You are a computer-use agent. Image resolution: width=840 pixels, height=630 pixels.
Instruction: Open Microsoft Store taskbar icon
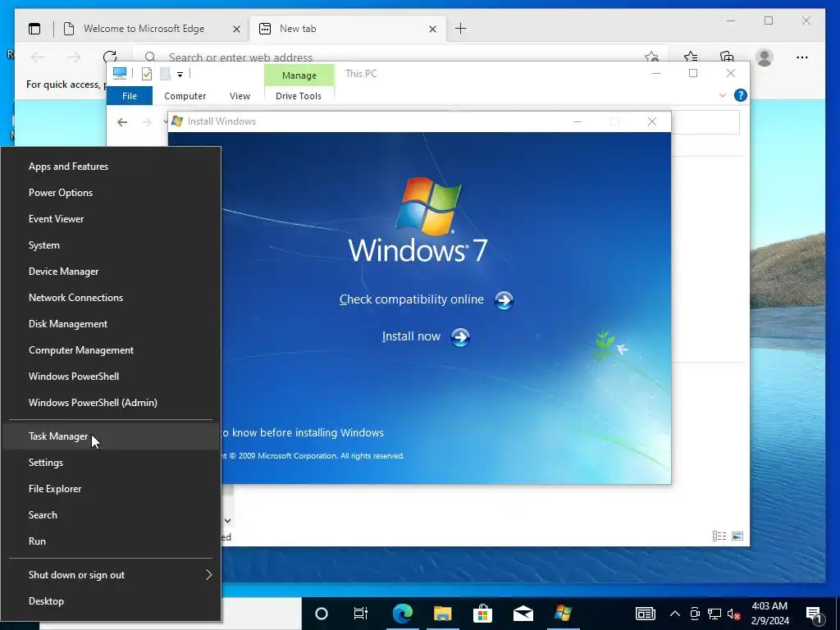[482, 614]
